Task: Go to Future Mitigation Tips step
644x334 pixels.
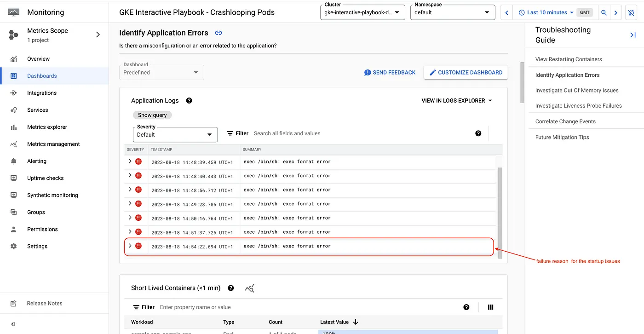Action: click(562, 137)
